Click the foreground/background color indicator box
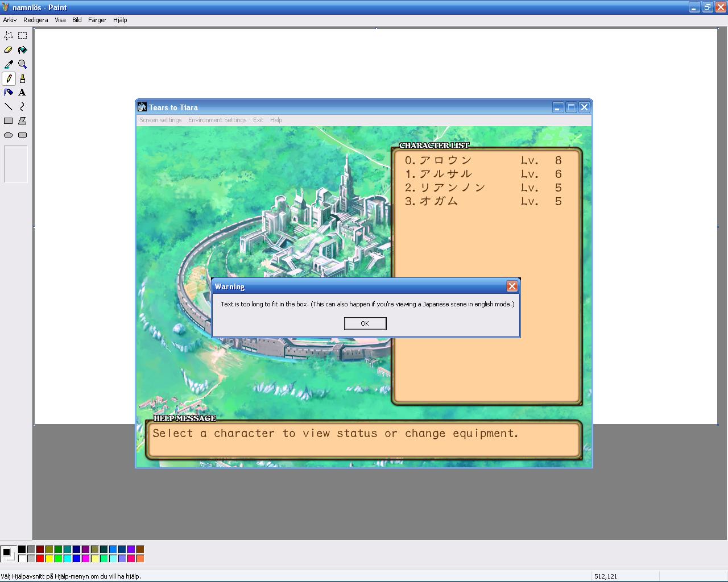Screen dimensions: 728x582 9,554
